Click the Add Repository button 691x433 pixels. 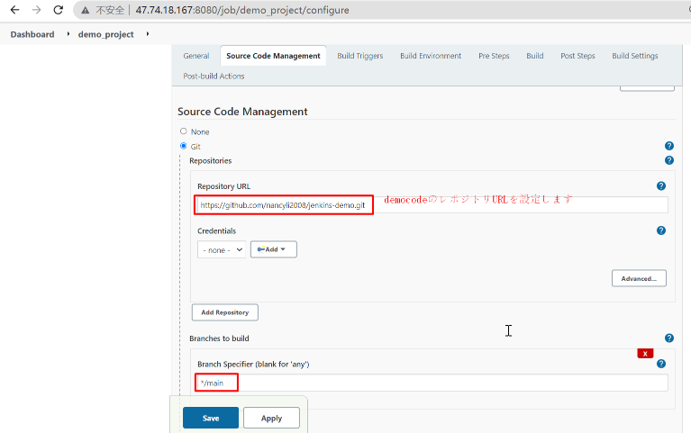point(225,312)
